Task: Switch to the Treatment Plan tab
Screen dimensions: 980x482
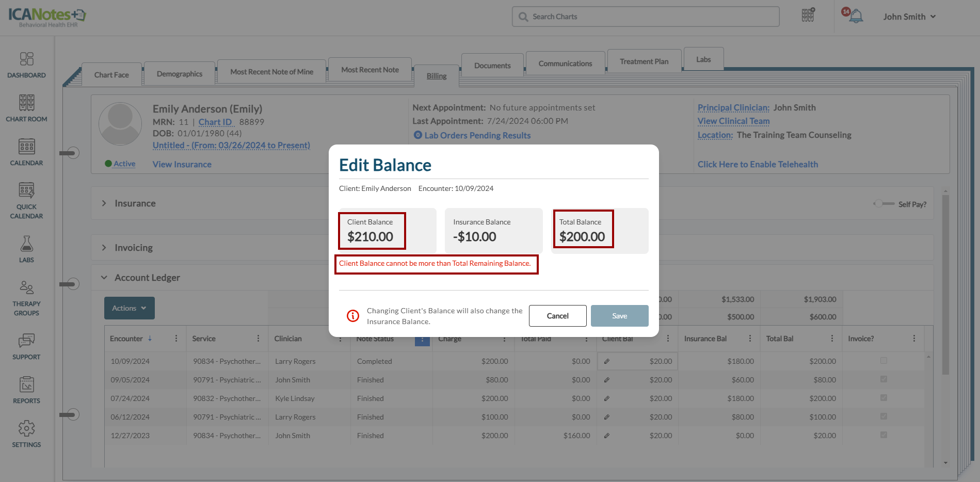Action: [x=644, y=61]
